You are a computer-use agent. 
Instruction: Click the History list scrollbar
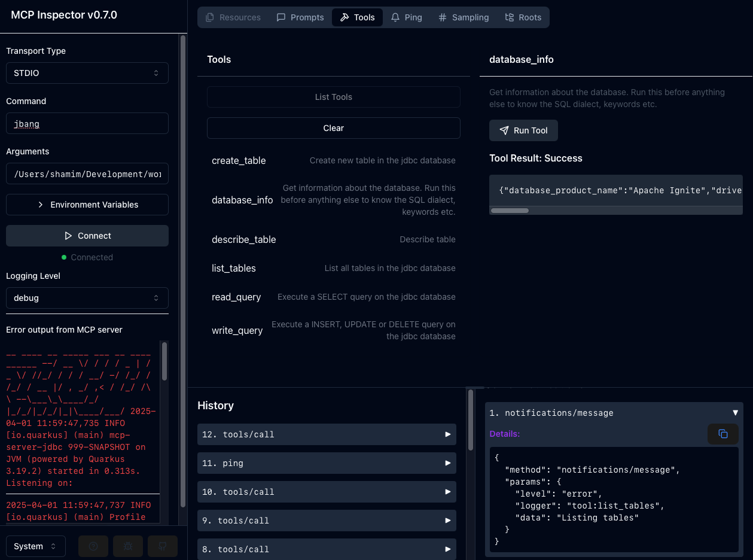pos(471,420)
